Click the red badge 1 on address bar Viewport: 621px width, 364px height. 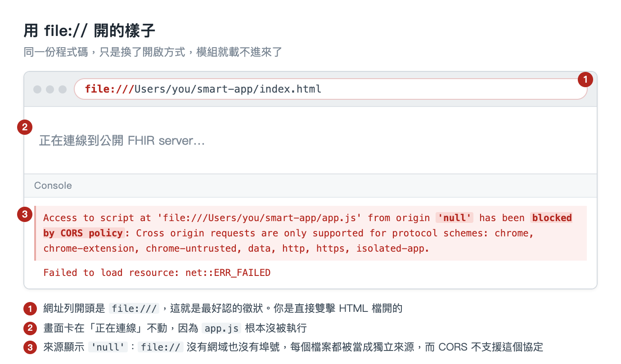pos(585,80)
